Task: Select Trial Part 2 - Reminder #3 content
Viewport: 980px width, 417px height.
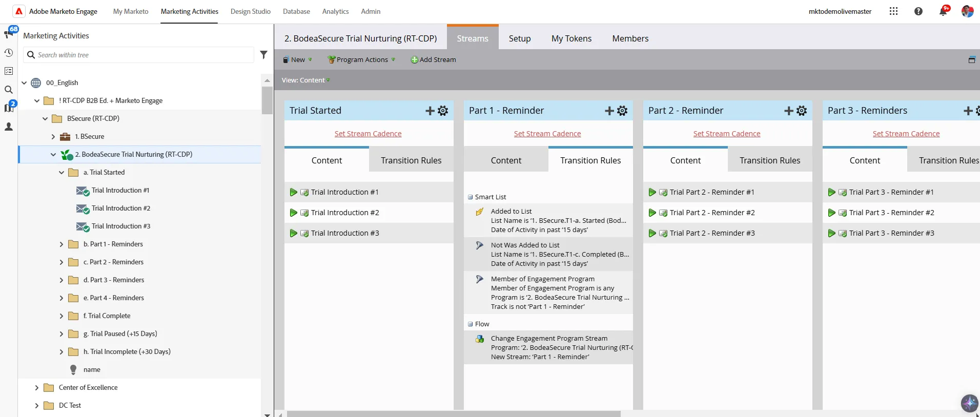Action: click(x=727, y=233)
